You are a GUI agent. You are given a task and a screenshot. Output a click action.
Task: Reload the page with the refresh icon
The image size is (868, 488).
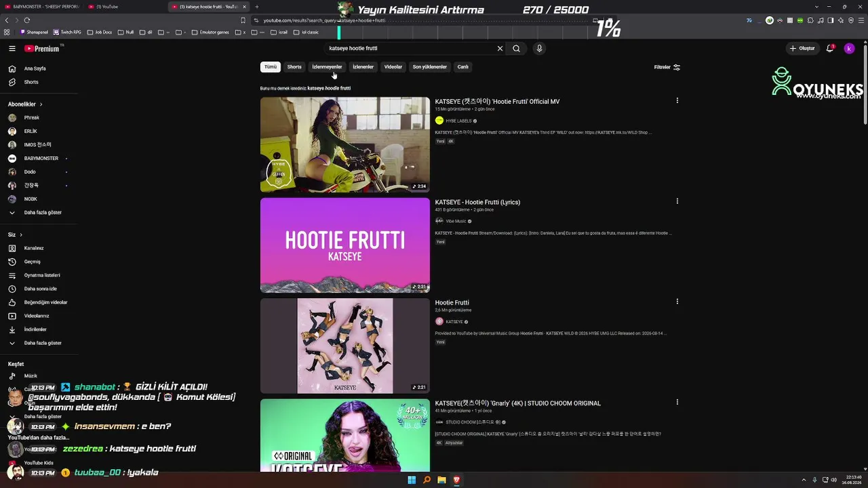26,20
